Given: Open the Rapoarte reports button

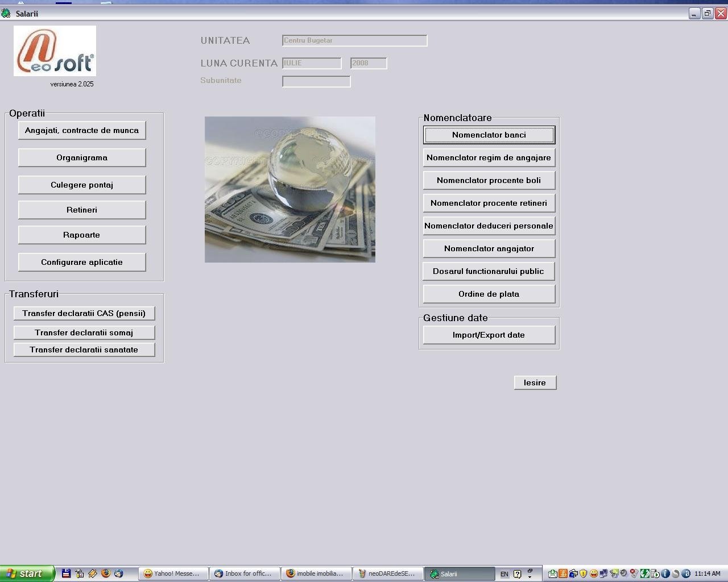Looking at the screenshot, I should point(82,235).
